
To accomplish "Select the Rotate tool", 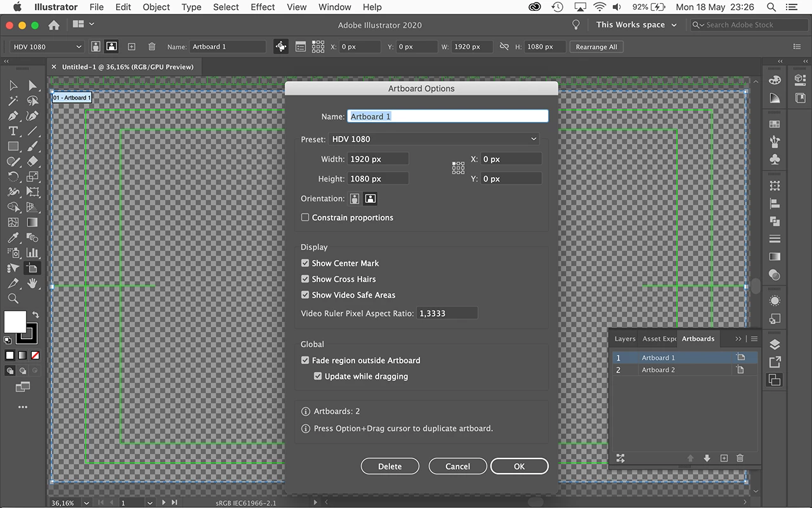I will point(13,177).
